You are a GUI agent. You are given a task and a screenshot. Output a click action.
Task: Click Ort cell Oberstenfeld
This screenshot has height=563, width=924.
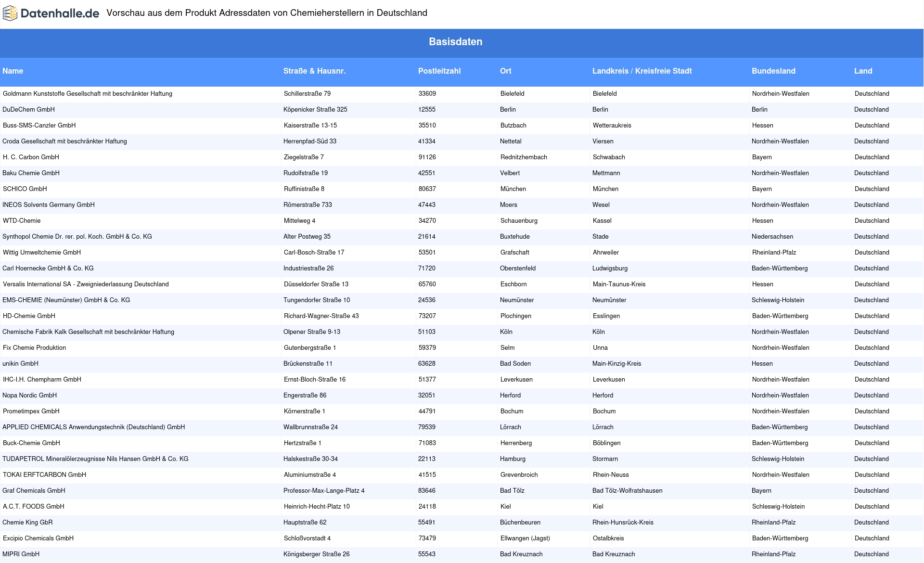pyautogui.click(x=518, y=269)
